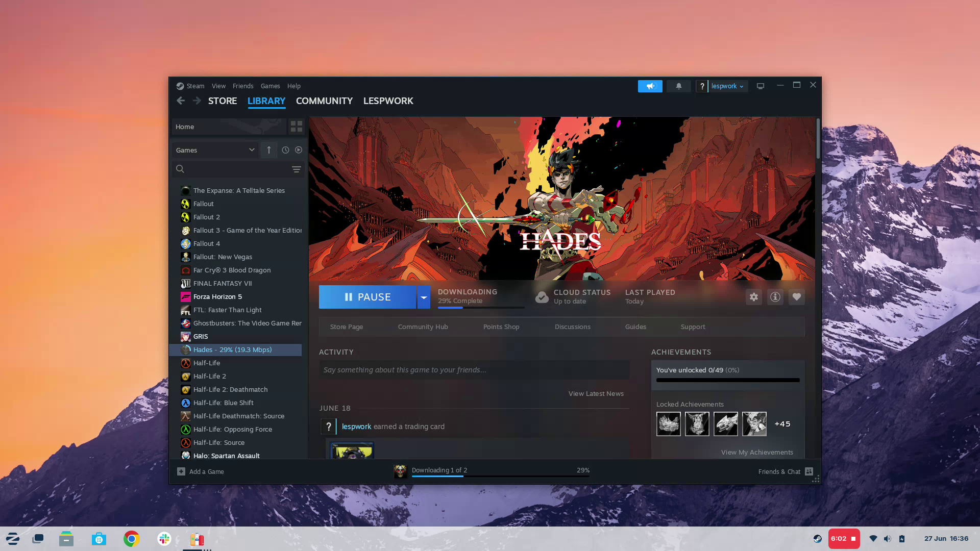Click the fourth locked achievement thumbnail
This screenshot has width=980, height=551.
pos(754,424)
